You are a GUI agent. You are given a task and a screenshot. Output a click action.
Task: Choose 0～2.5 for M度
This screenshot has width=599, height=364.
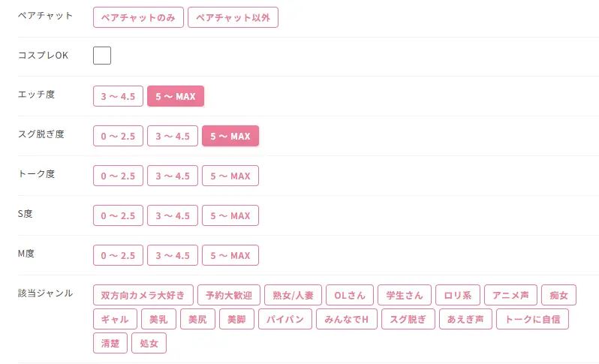click(118, 255)
